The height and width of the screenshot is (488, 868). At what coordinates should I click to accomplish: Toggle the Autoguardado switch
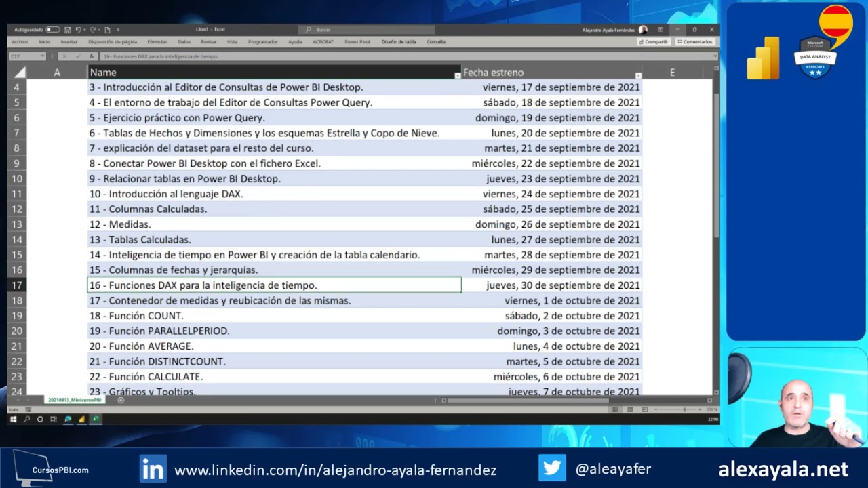pos(52,30)
